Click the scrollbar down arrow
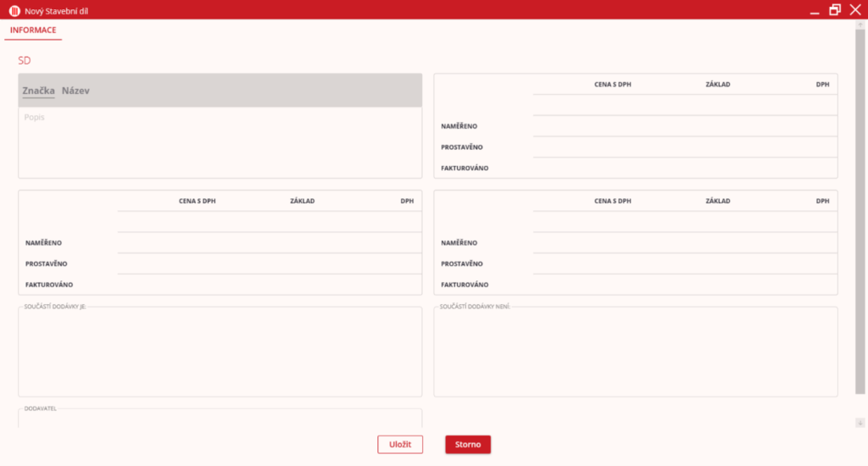 click(x=860, y=422)
